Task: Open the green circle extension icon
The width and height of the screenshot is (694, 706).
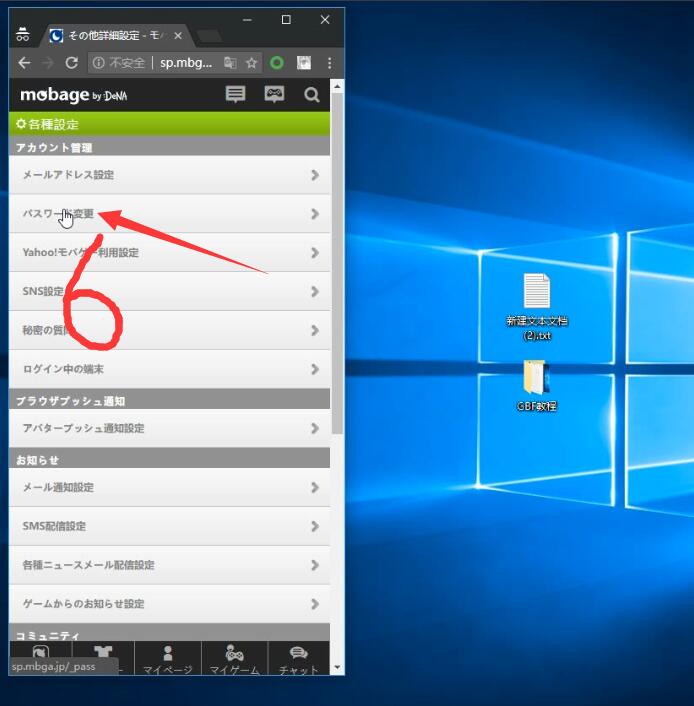Action: [x=277, y=63]
